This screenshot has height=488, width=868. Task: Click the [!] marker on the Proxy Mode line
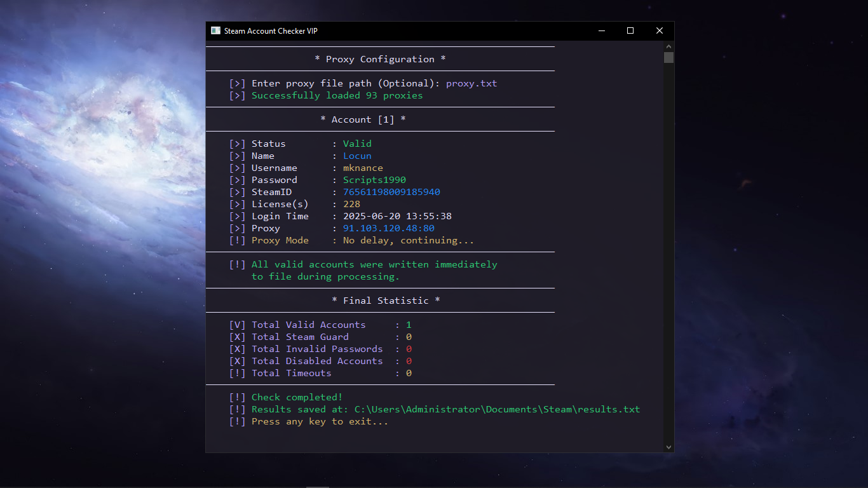236,240
